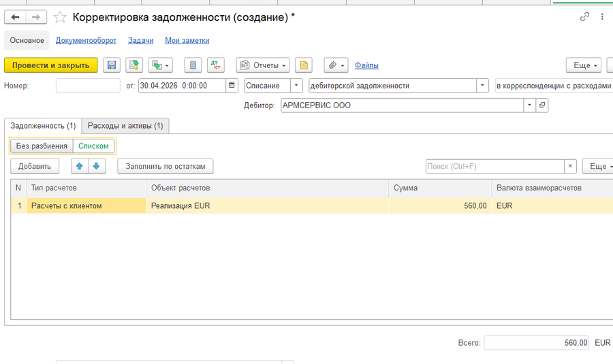Click the Сумма column header
Screen dimensions: 613x364
(x=440, y=188)
